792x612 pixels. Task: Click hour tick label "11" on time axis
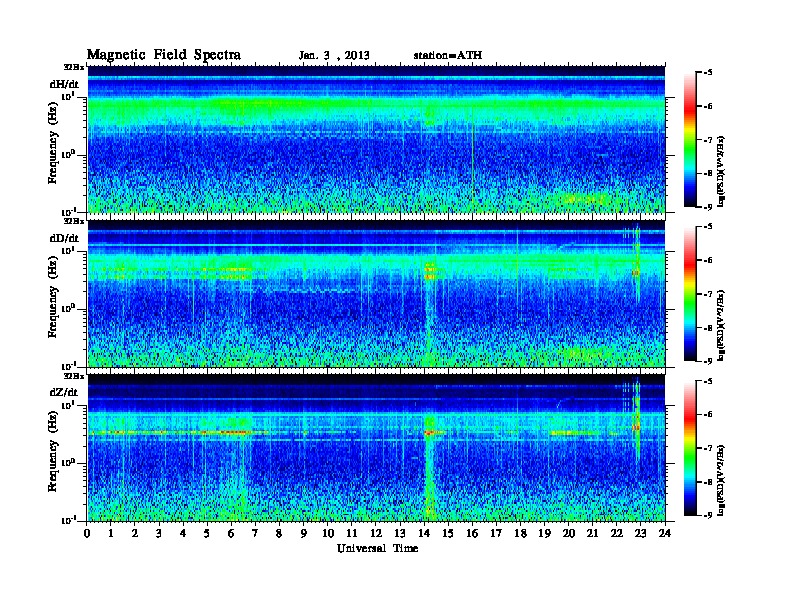point(352,533)
